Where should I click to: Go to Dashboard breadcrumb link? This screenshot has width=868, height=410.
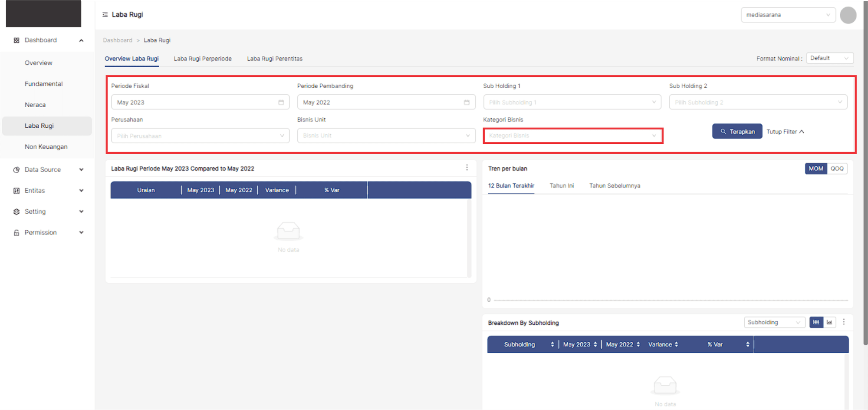[x=118, y=40]
